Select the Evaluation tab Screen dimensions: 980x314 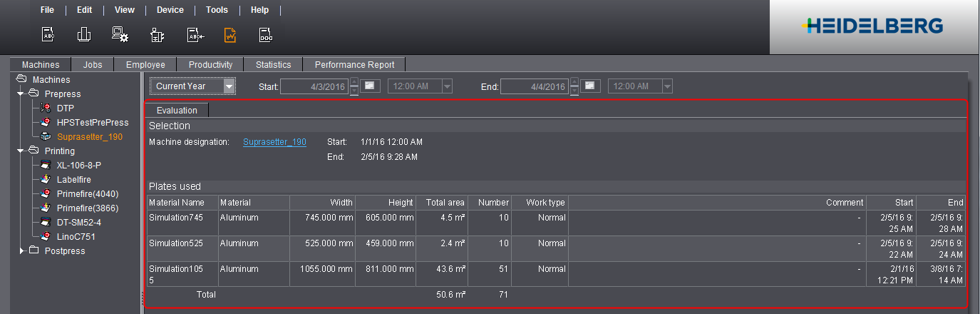(177, 110)
